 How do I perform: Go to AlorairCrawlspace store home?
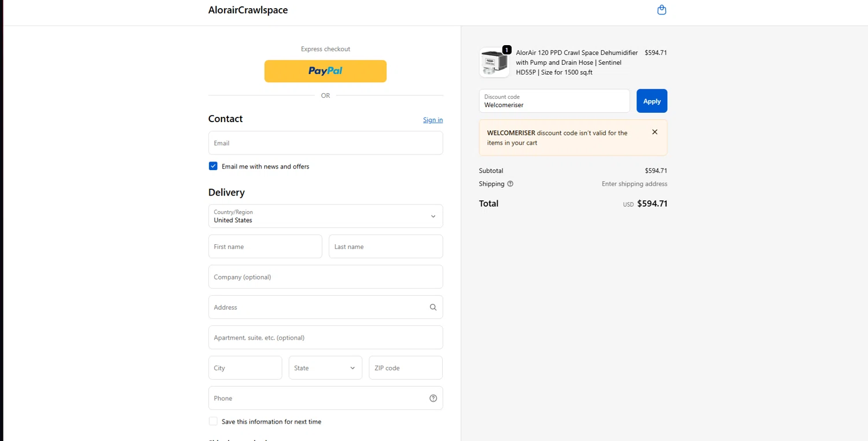(248, 10)
